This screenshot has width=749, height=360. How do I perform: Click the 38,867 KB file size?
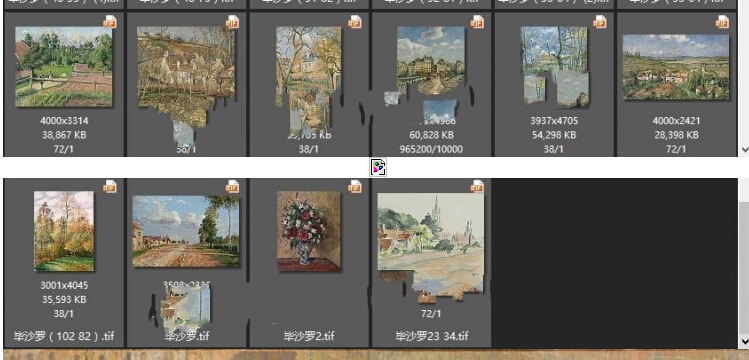click(64, 135)
